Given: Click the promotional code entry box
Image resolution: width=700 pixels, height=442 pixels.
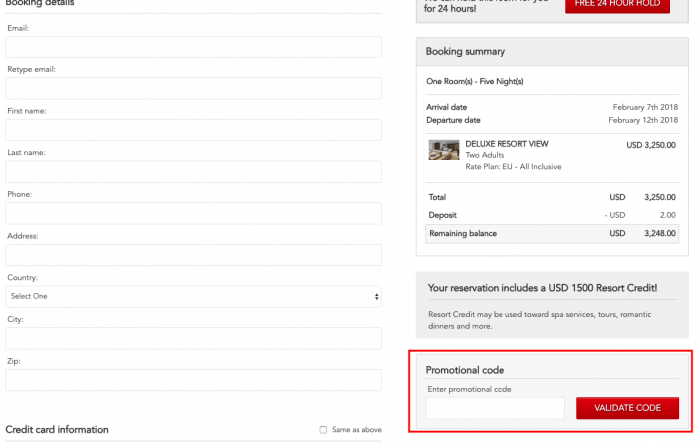Looking at the screenshot, I should pos(495,408).
